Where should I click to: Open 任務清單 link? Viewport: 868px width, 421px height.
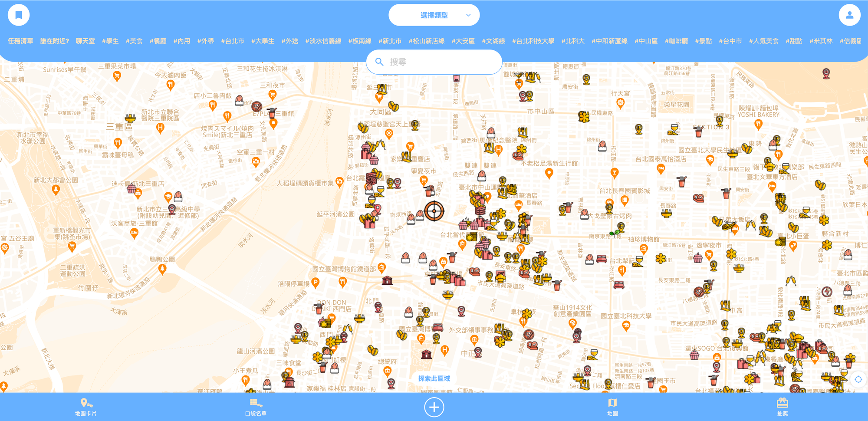pos(20,41)
